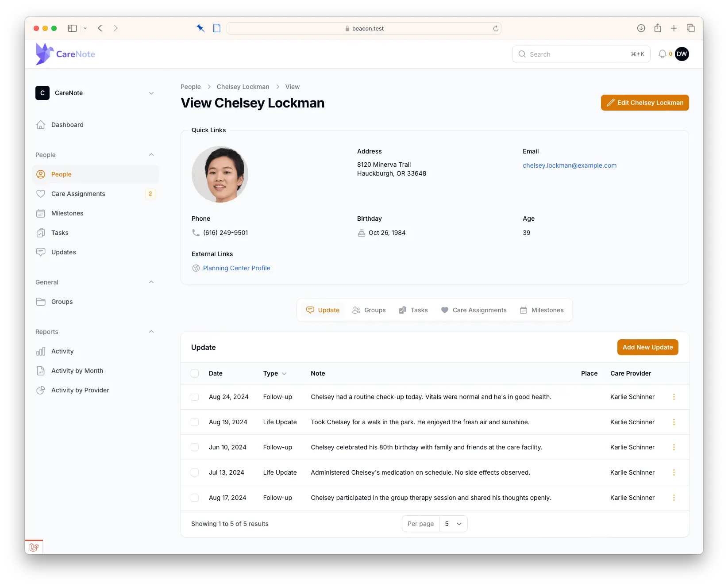Screen dimensions: 728x587
Task: Click the Date column header
Action: tap(216, 373)
